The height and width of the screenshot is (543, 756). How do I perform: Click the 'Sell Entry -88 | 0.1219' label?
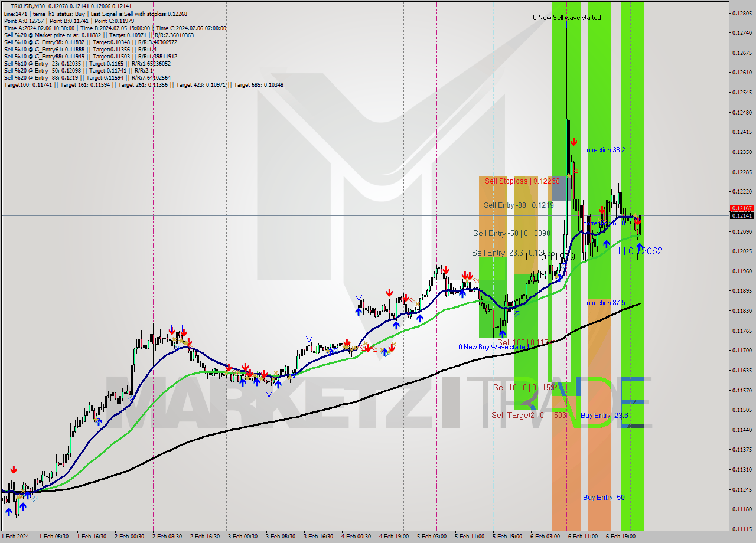[x=519, y=205]
